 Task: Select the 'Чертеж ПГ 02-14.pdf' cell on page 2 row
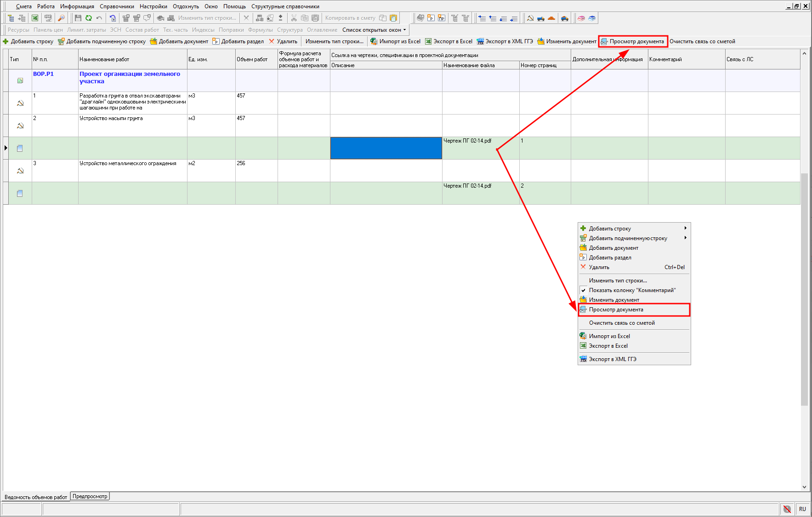[480, 193]
